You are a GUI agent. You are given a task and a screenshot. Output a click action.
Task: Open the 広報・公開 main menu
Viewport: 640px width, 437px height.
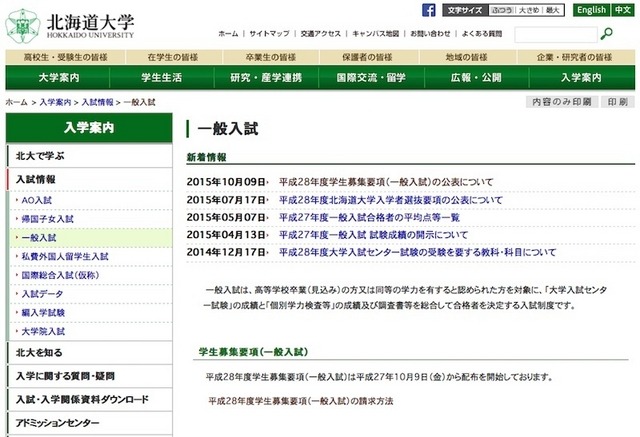(x=476, y=77)
